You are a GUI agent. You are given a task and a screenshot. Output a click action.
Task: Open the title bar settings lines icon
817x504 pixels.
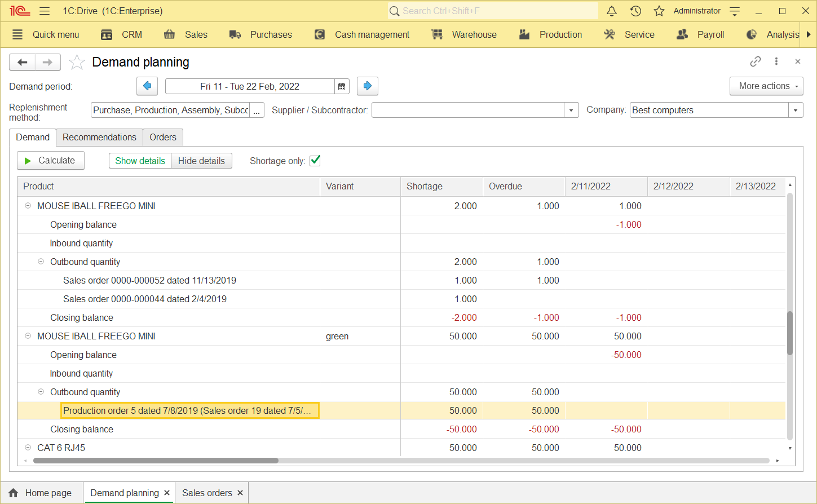click(735, 11)
